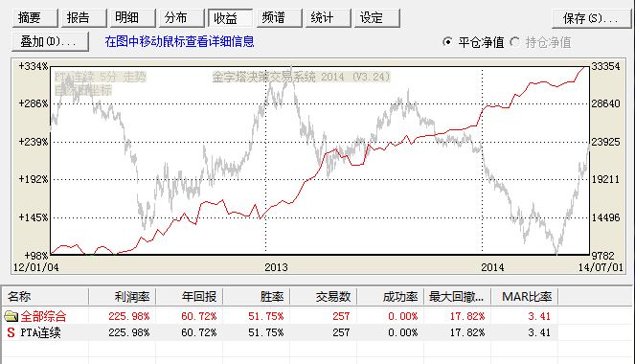
Task: Open the 频谱 tab
Action: coord(279,18)
